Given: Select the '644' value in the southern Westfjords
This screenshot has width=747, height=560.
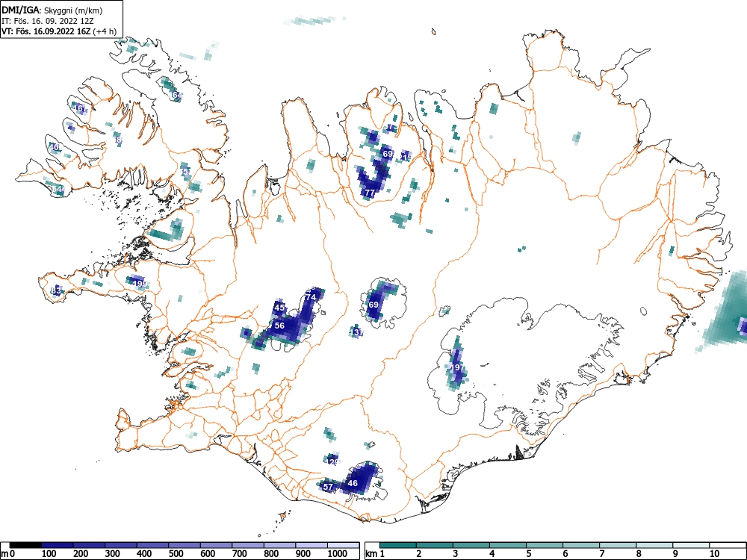Looking at the screenshot, I should click(58, 189).
